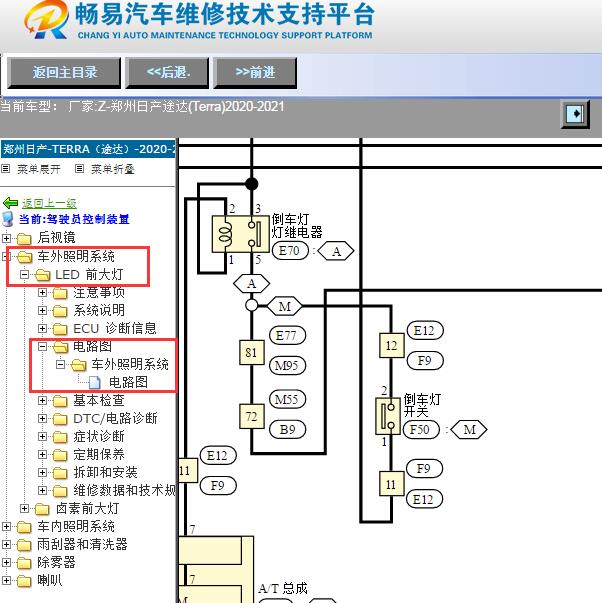The height and width of the screenshot is (603, 602).
Task: Expand the 维修数据和技术规 node
Action: tap(42, 490)
